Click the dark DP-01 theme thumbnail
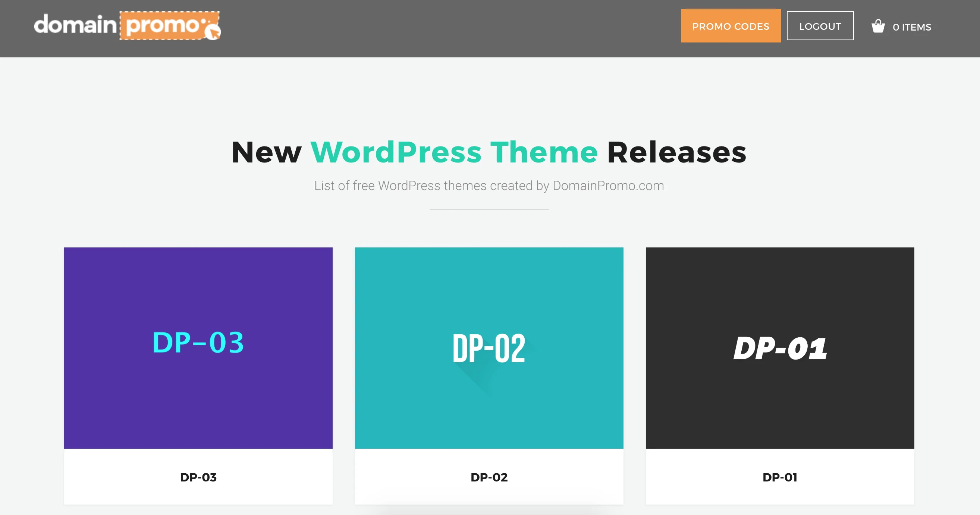This screenshot has height=515, width=980. pos(780,347)
